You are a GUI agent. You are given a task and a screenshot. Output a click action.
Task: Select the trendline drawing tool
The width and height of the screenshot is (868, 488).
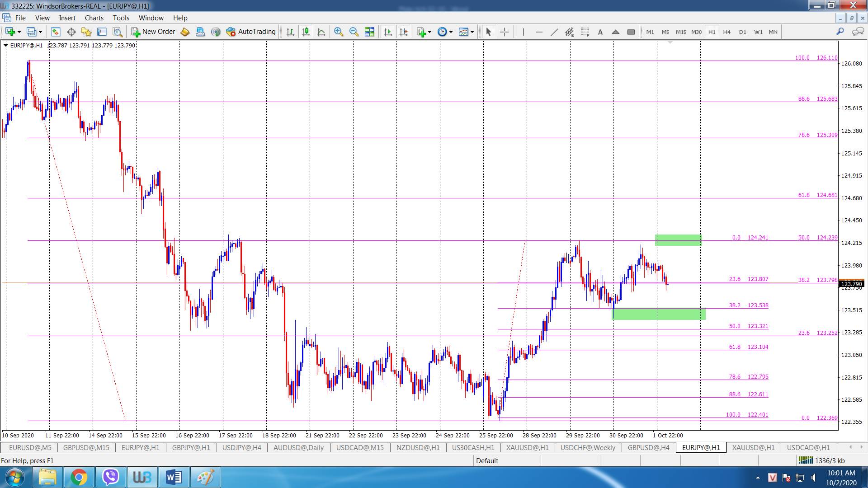(554, 32)
